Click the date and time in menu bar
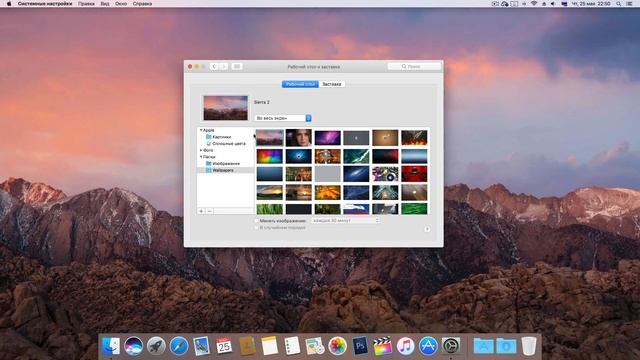Viewport: 640px width, 360px height. [591, 4]
